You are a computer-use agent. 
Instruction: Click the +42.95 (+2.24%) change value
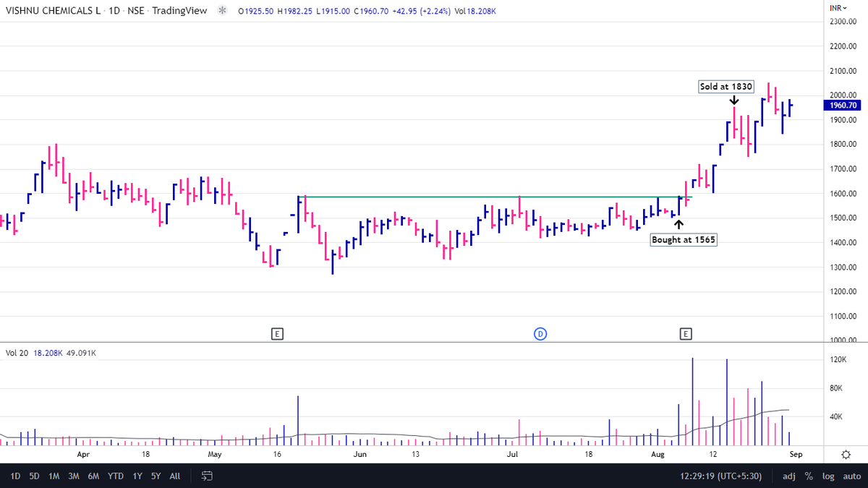423,11
